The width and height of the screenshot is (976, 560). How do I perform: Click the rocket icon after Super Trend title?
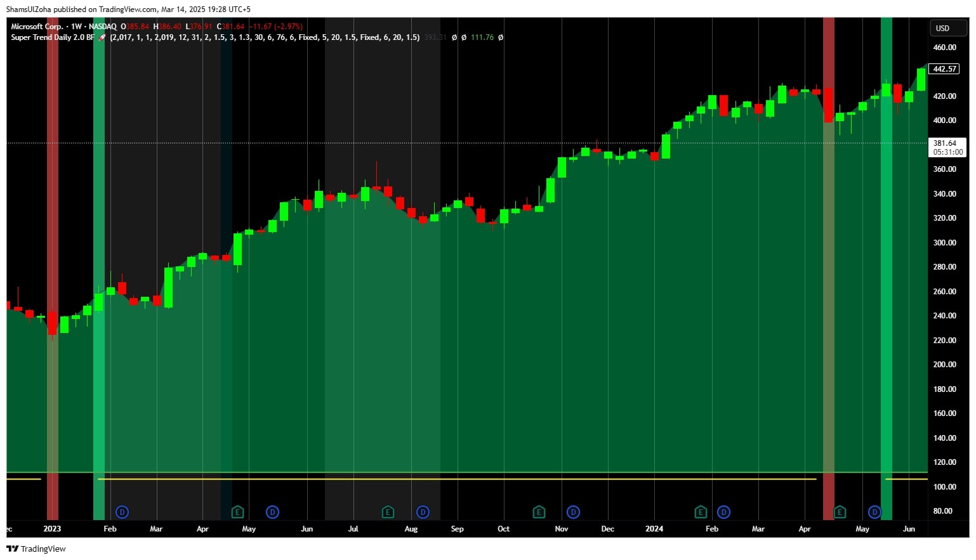pos(102,37)
